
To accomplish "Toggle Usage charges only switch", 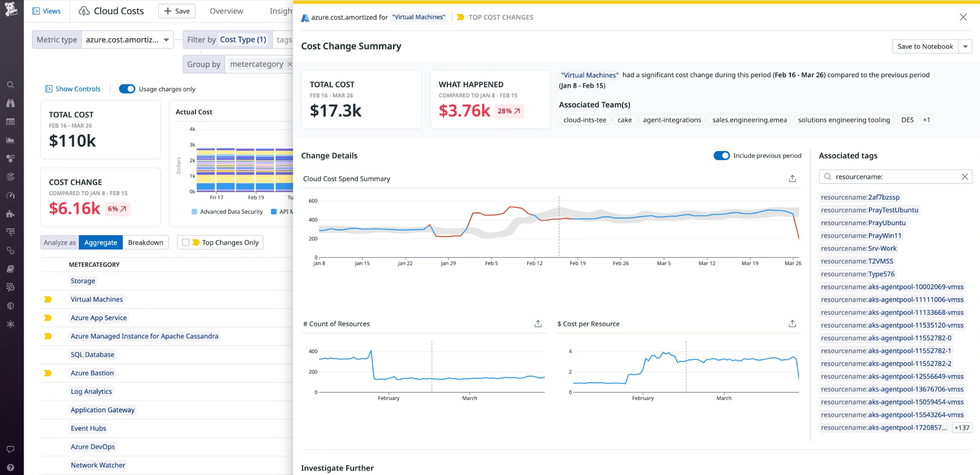I will [x=127, y=89].
